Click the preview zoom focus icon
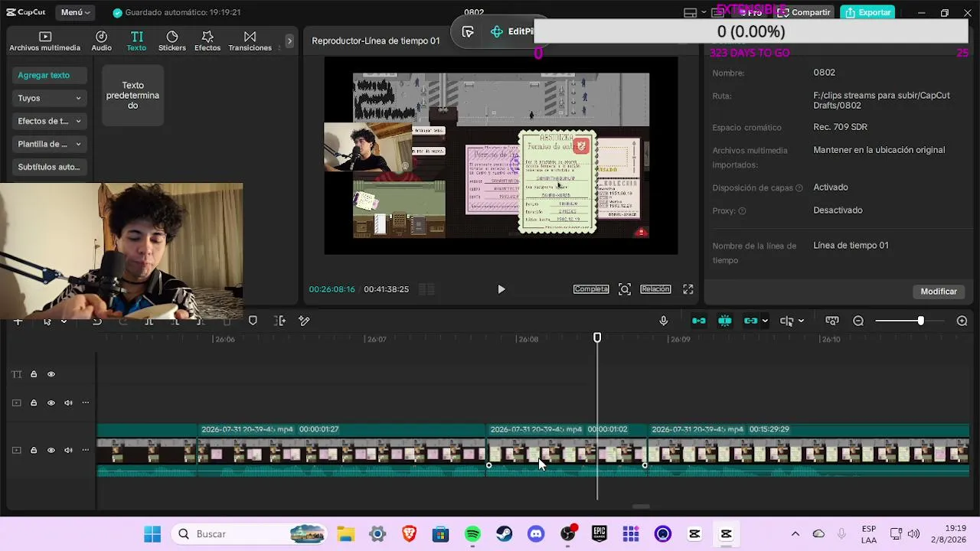 [625, 289]
